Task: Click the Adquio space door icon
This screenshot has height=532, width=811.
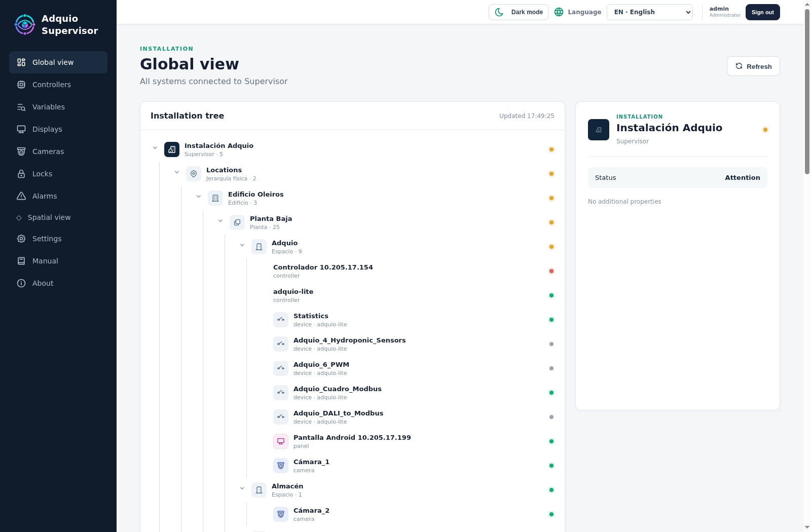Action: [x=259, y=247]
